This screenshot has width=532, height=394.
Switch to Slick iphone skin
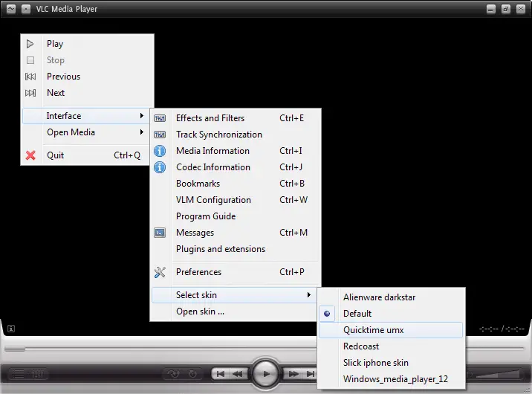391,363
